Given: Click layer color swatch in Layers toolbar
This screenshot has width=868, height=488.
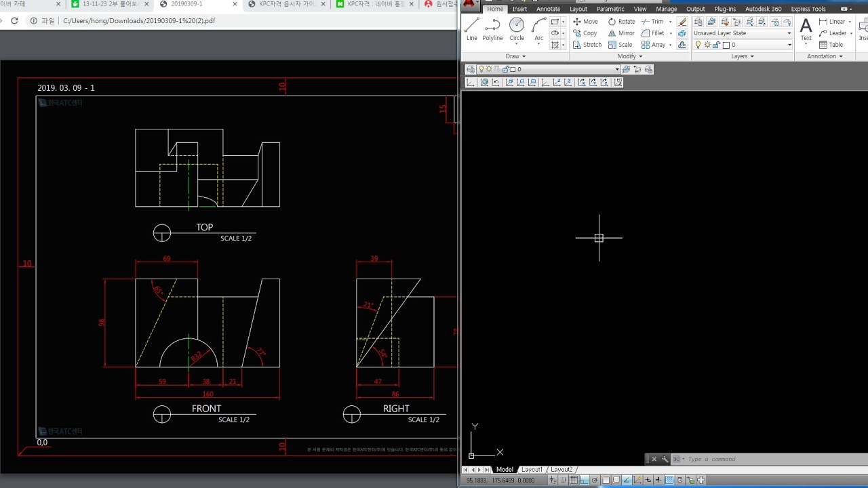Looking at the screenshot, I should click(513, 69).
